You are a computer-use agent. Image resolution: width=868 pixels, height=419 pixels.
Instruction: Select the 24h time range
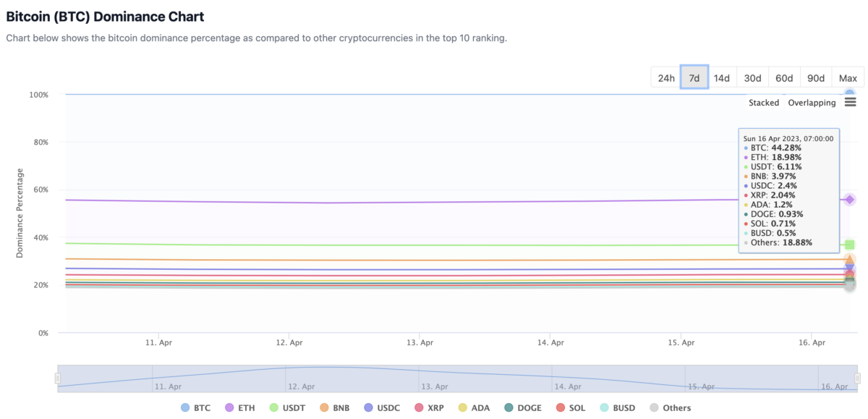tap(665, 77)
